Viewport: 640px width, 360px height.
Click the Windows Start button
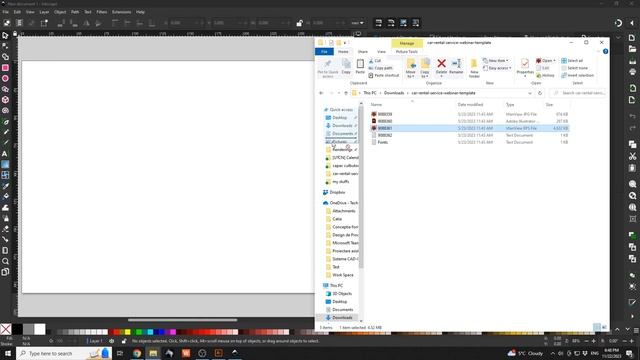point(8,353)
